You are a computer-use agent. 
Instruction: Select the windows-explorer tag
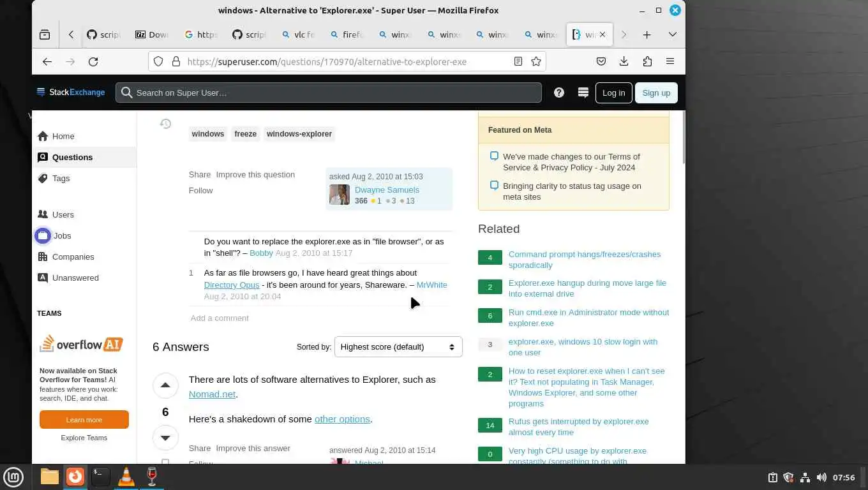coord(299,134)
